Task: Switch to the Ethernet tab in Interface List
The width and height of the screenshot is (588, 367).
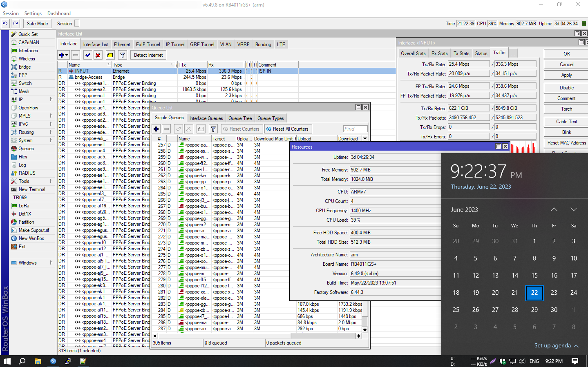Action: [x=122, y=44]
